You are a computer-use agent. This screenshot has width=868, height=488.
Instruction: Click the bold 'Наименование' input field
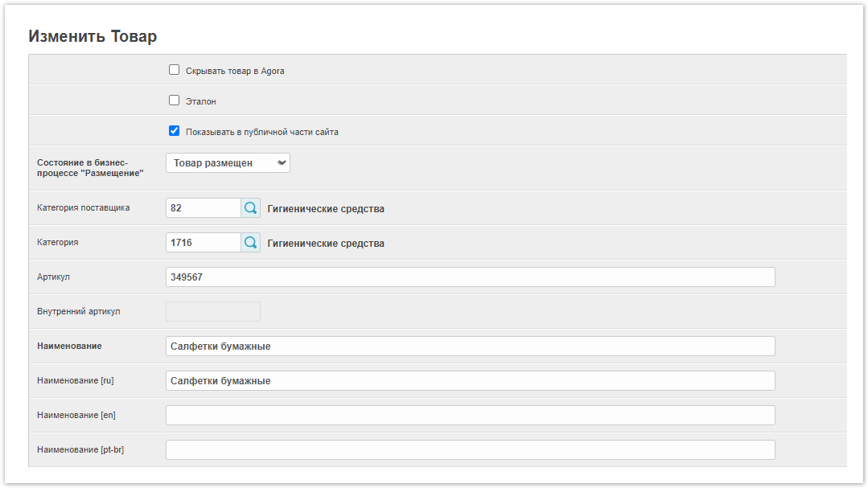coord(470,347)
